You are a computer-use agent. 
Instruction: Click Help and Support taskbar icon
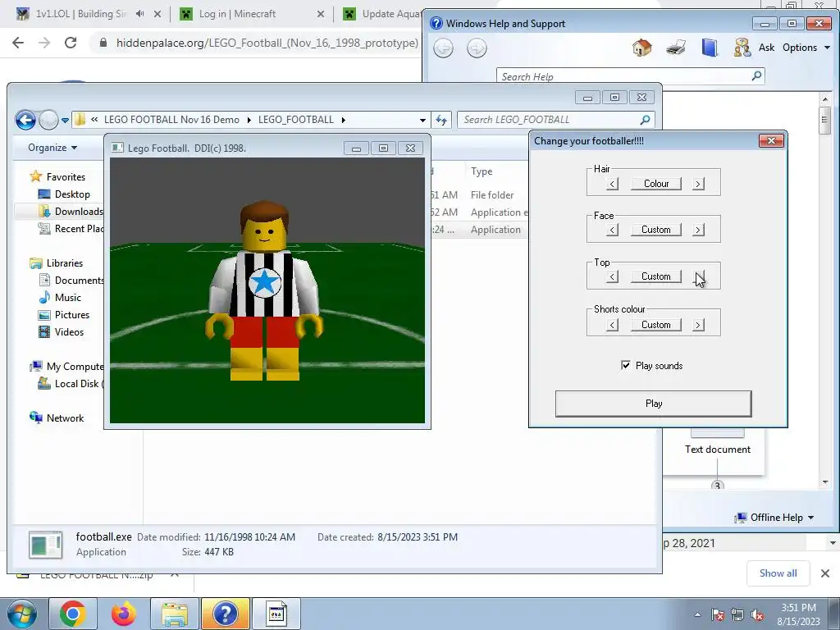point(226,614)
